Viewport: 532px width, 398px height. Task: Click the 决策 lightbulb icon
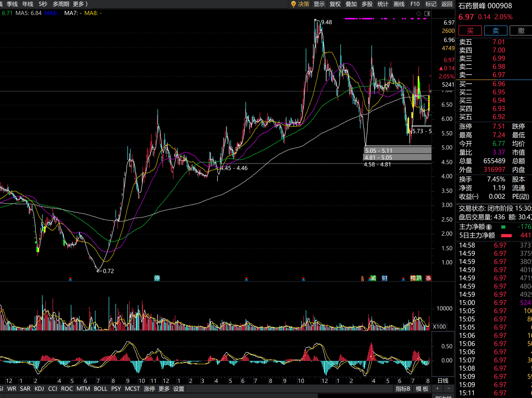(293, 4)
